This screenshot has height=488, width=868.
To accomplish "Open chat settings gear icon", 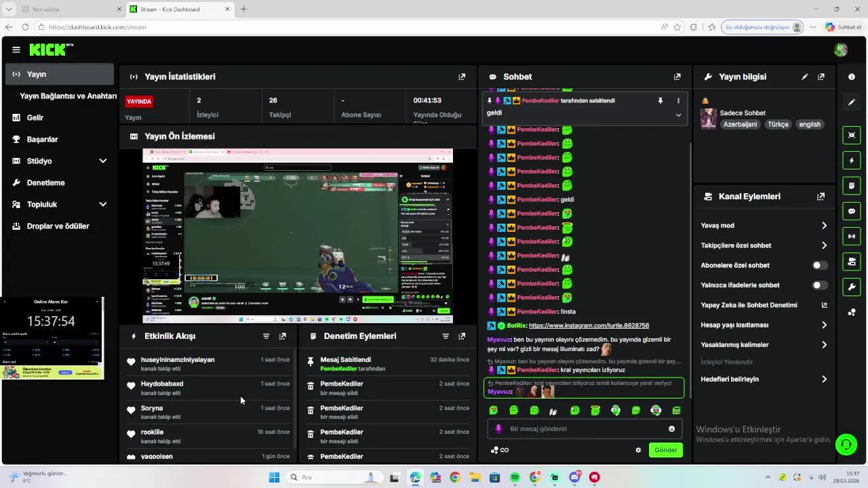I will click(638, 450).
